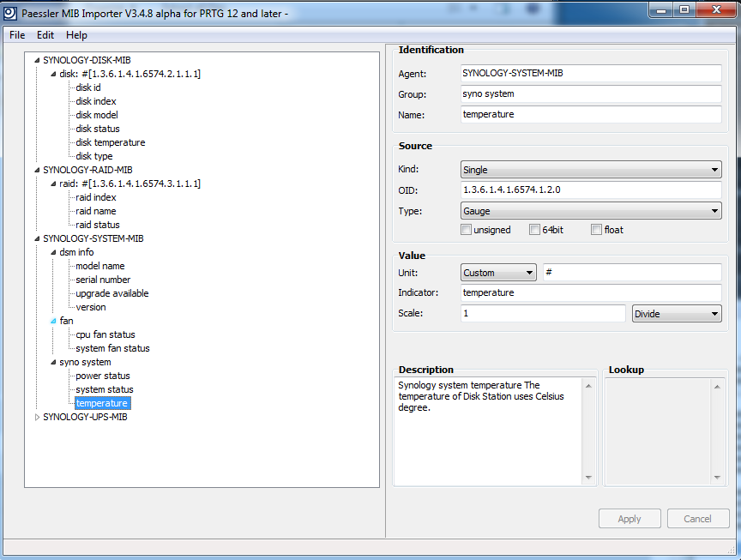Select the 'system status' tree item
Screen dimensions: 741x560
tap(105, 389)
